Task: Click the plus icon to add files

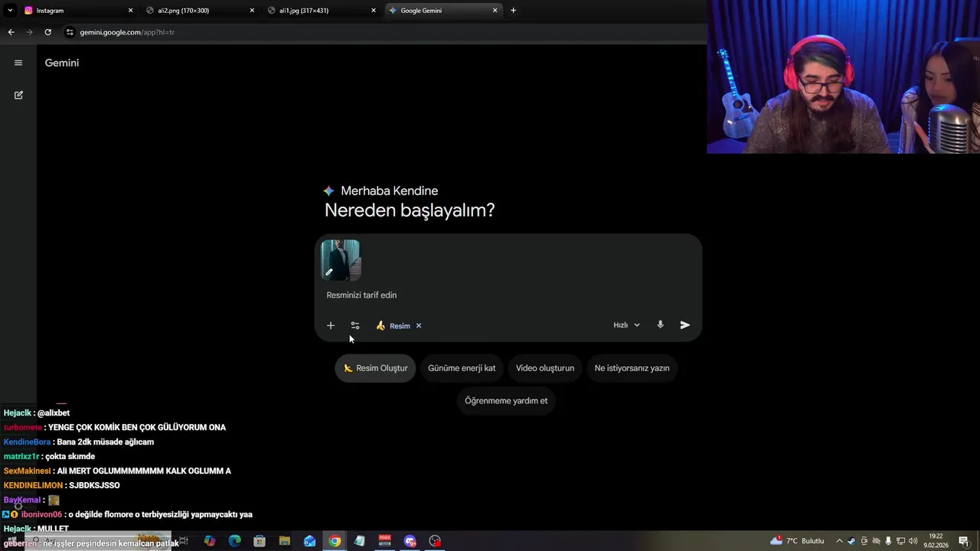Action: coord(331,325)
